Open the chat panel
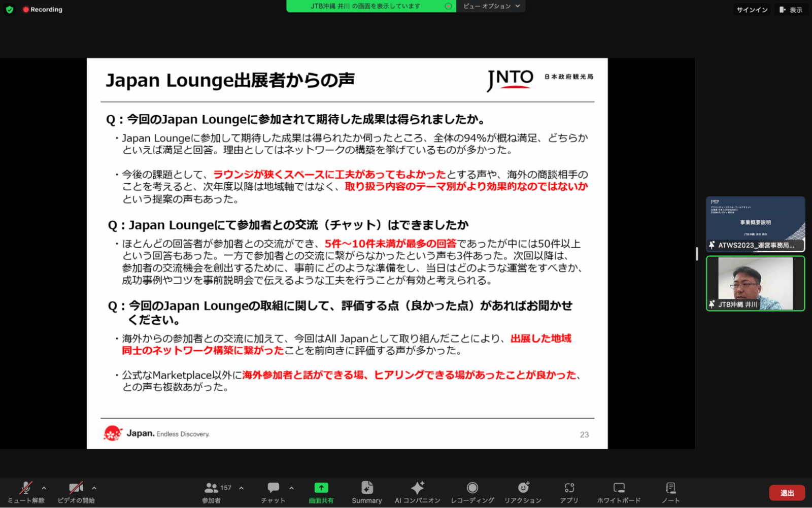Image resolution: width=812 pixels, height=508 pixels. [273, 492]
